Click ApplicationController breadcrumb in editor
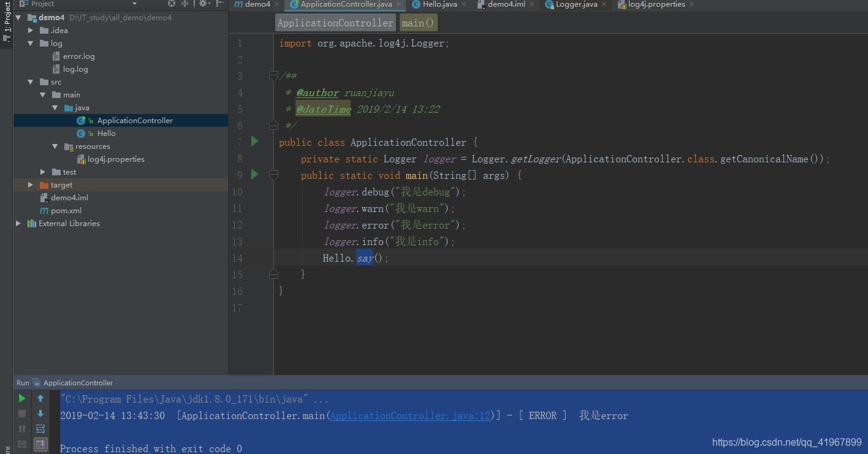This screenshot has height=454, width=868. [x=335, y=23]
